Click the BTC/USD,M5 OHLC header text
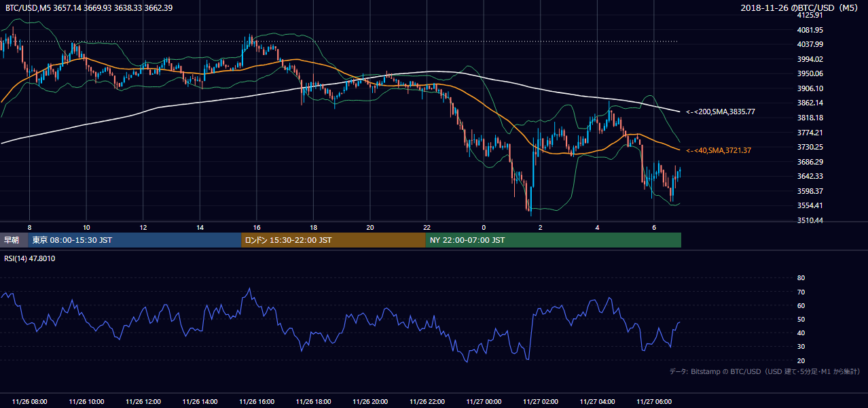 88,7
